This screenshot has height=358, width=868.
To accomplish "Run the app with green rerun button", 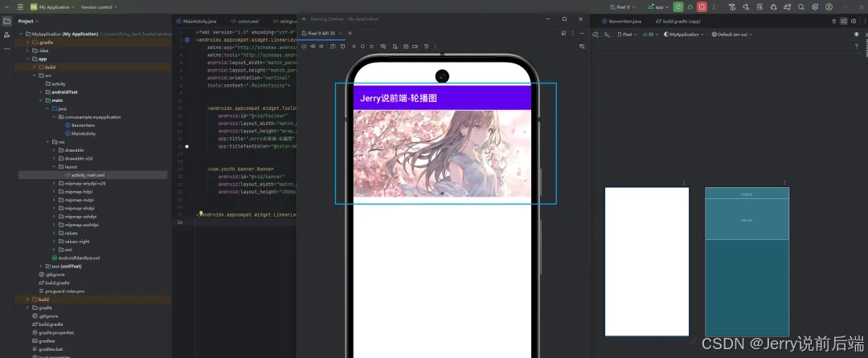I will (678, 7).
